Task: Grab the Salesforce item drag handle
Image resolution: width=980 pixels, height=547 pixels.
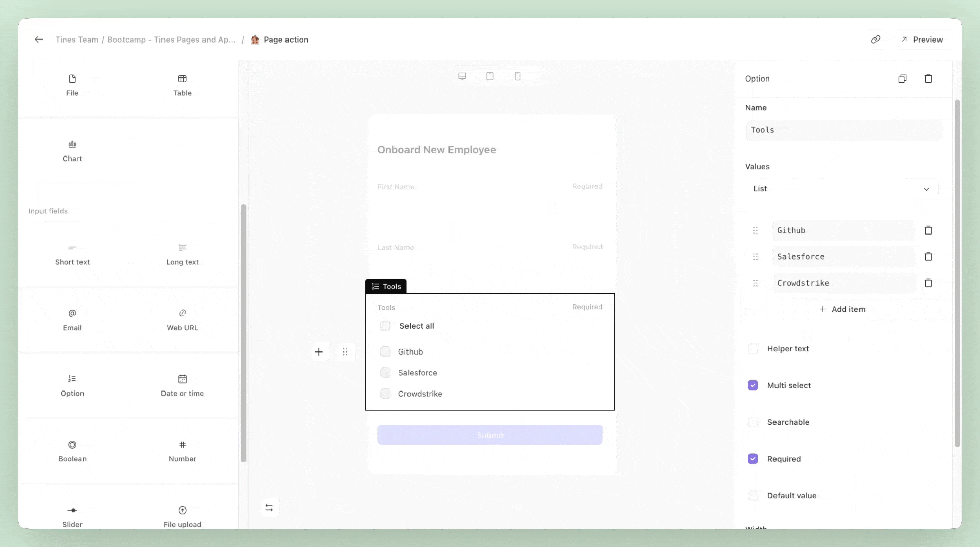Action: click(x=755, y=257)
